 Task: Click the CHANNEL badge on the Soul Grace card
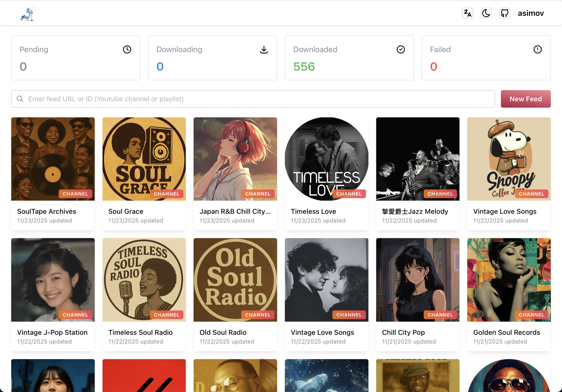click(167, 194)
